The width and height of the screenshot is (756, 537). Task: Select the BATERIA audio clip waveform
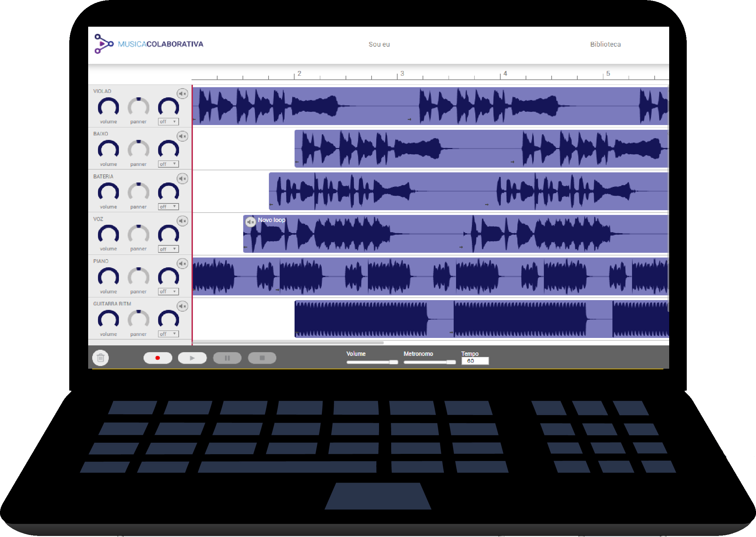pyautogui.click(x=469, y=191)
